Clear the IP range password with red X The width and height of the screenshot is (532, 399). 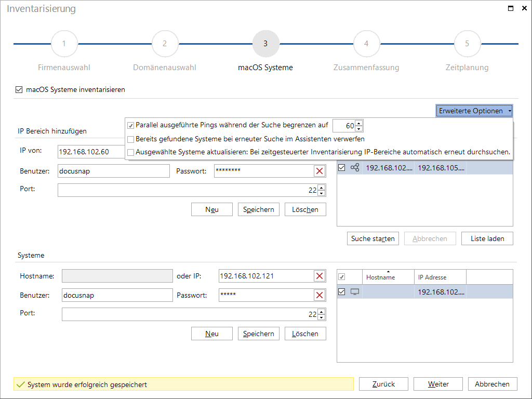click(320, 171)
